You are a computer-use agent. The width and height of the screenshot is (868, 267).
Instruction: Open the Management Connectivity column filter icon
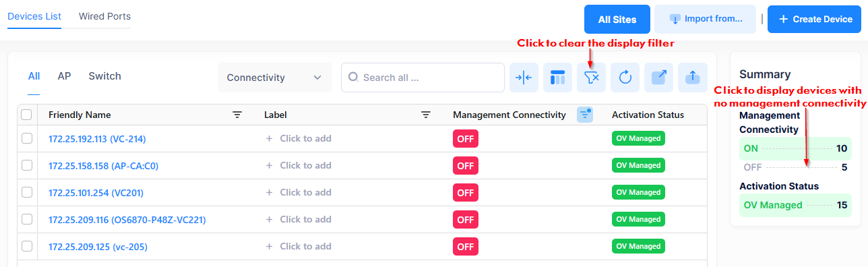tap(585, 115)
